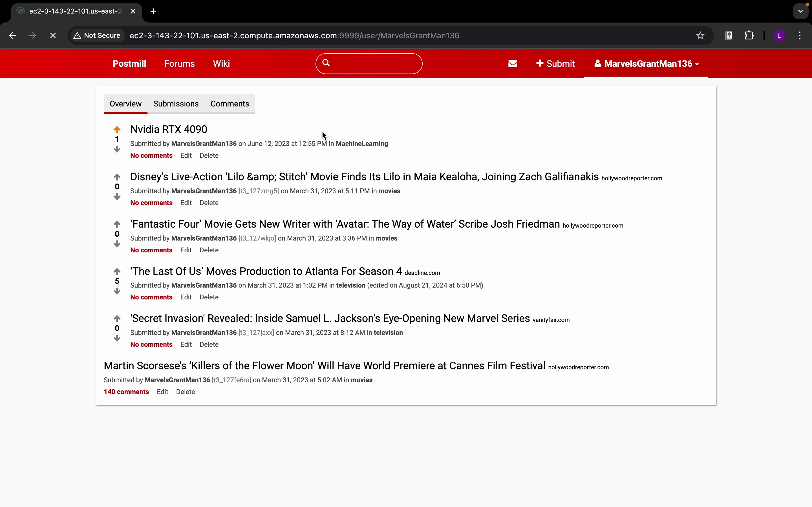The height and width of the screenshot is (507, 812).
Task: Open a new browser tab
Action: point(153,11)
